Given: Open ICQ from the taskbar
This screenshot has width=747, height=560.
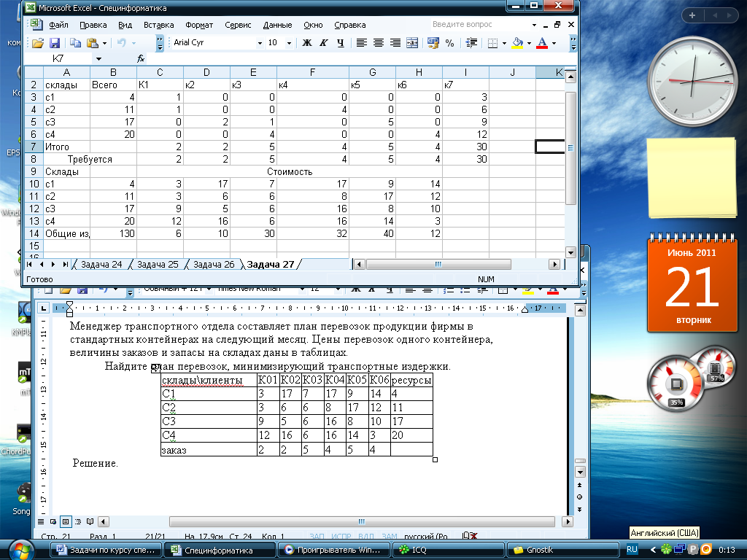Looking at the screenshot, I should [x=449, y=550].
